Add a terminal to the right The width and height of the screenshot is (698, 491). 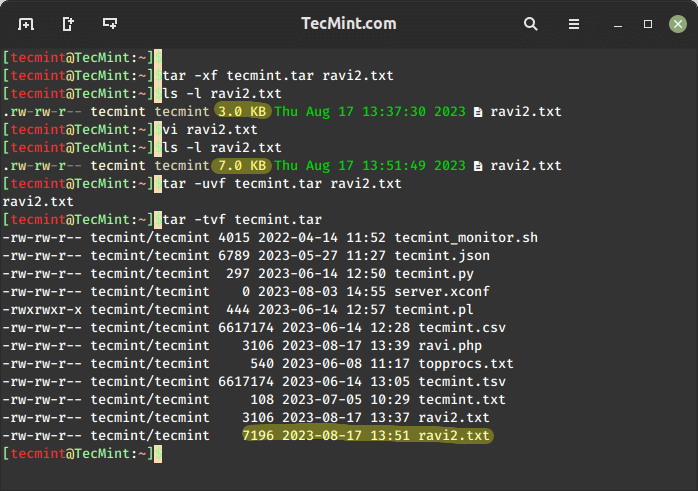pyautogui.click(x=67, y=23)
